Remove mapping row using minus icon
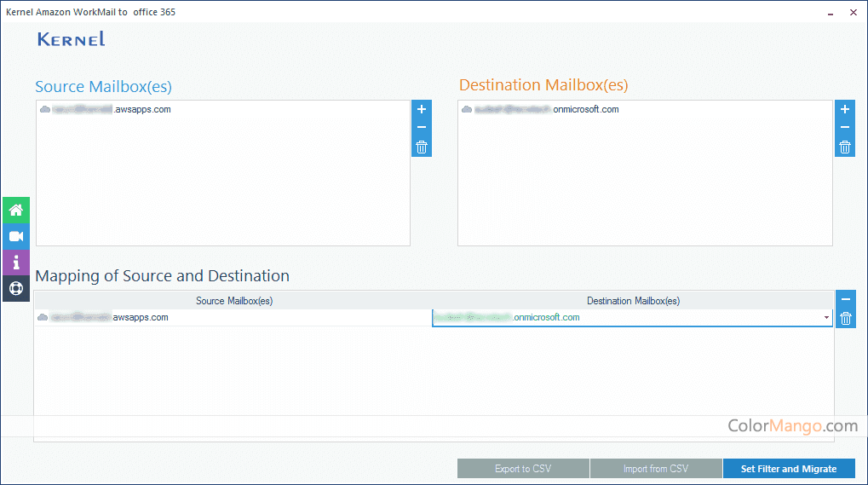Image resolution: width=868 pixels, height=485 pixels. click(x=845, y=299)
